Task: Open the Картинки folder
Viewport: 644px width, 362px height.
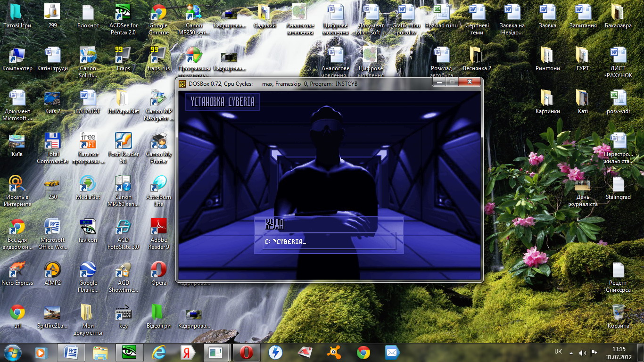Action: [548, 102]
